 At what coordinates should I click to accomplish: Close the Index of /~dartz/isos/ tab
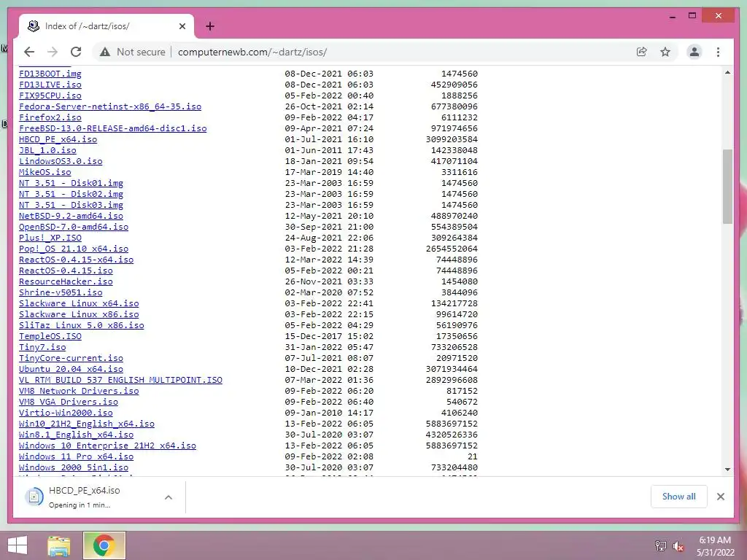click(182, 26)
